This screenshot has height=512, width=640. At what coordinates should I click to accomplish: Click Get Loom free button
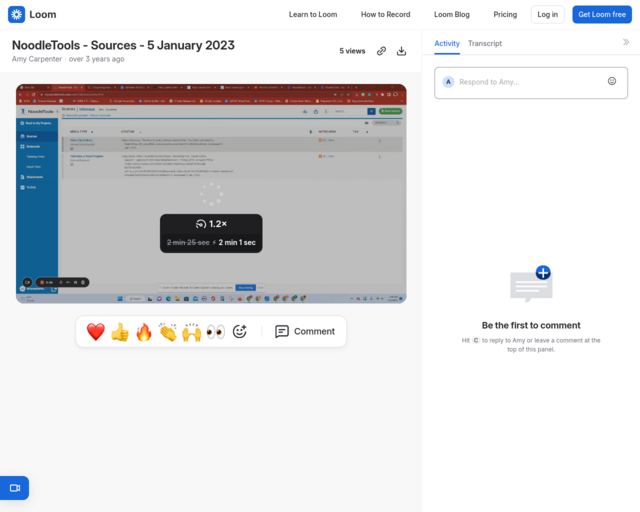[x=602, y=15]
